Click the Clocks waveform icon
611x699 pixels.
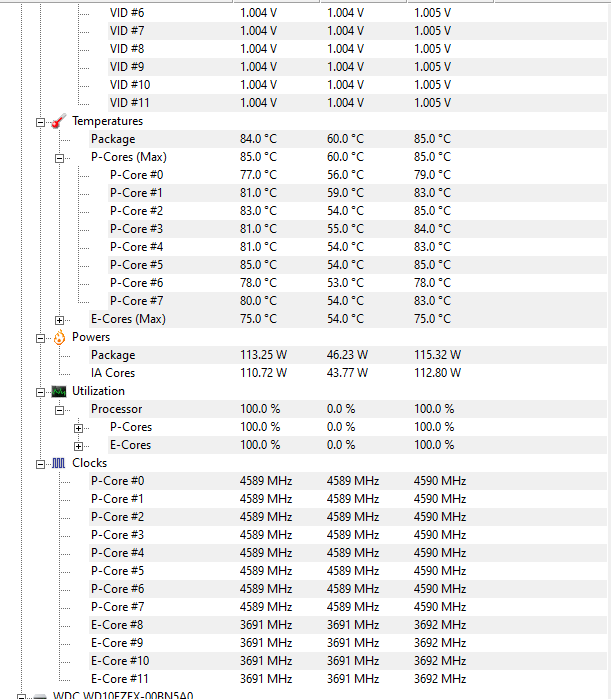pyautogui.click(x=58, y=463)
